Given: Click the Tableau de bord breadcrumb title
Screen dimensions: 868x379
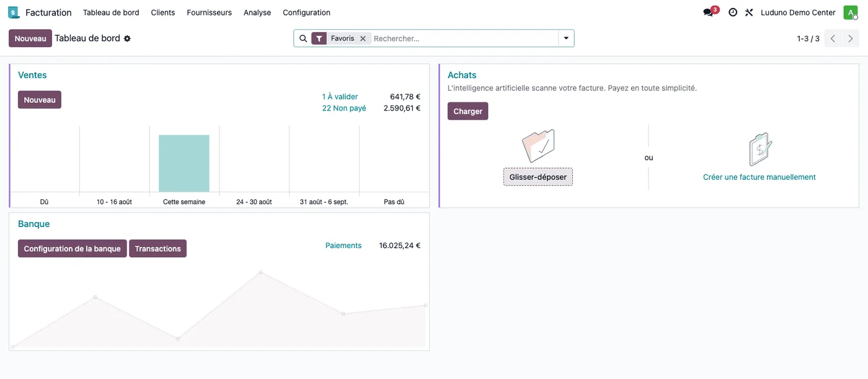Looking at the screenshot, I should [x=87, y=38].
